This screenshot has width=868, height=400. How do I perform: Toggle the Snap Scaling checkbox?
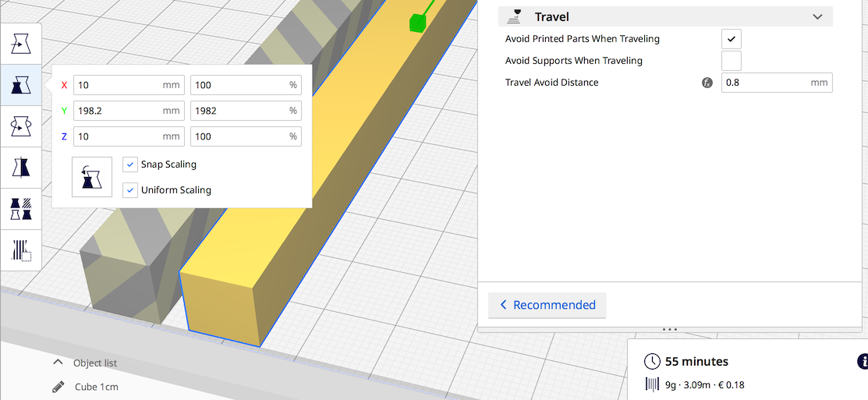[x=130, y=165]
